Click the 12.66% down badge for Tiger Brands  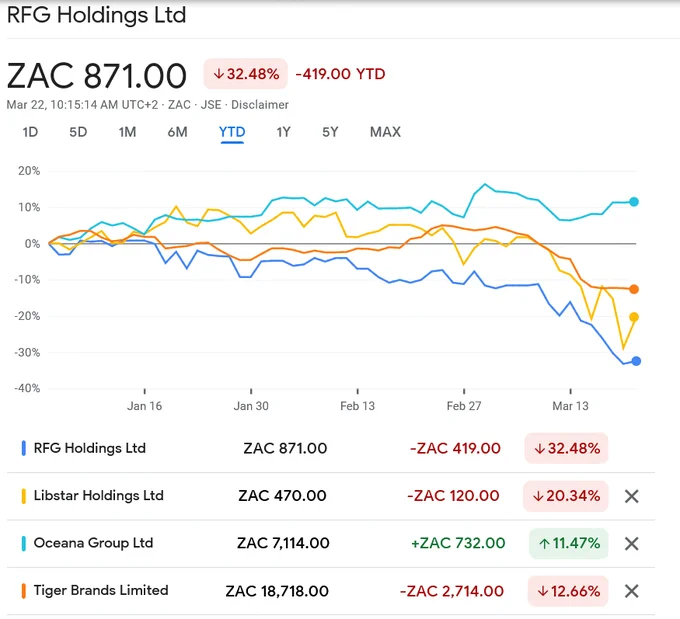[568, 591]
